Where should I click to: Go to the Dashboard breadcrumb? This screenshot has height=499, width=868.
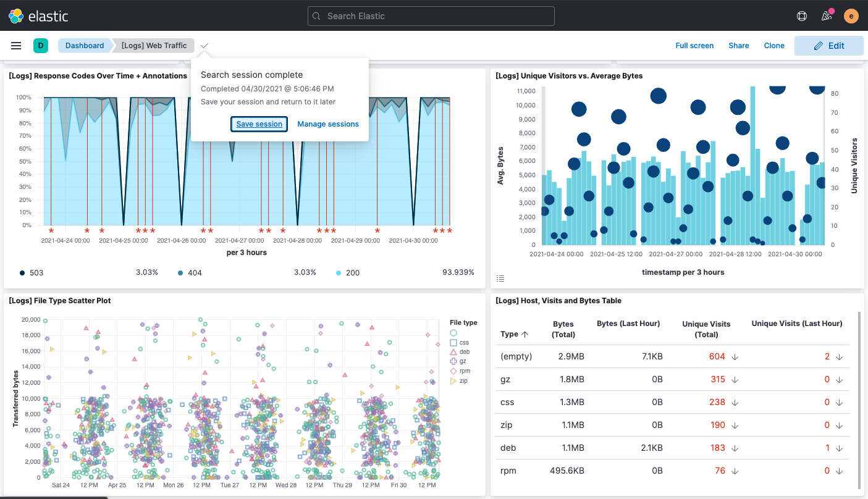pos(85,46)
